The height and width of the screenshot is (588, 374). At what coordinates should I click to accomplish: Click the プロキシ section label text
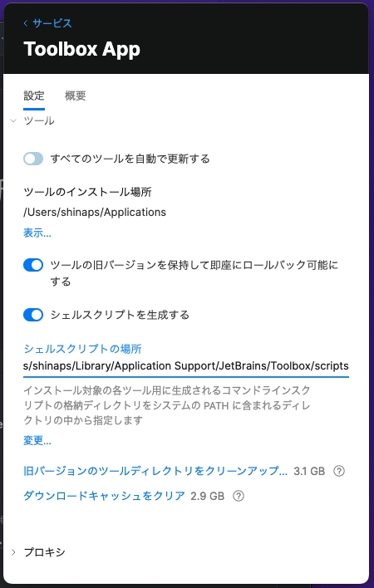(44, 552)
